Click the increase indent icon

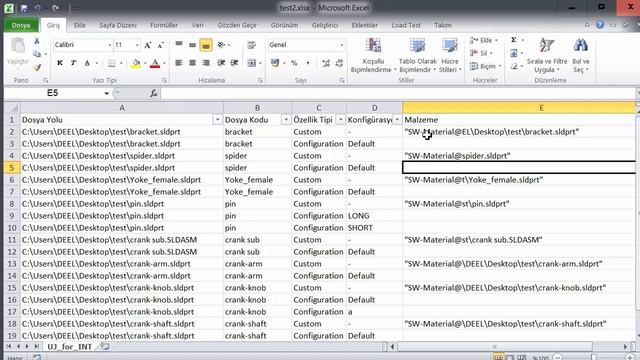234,63
